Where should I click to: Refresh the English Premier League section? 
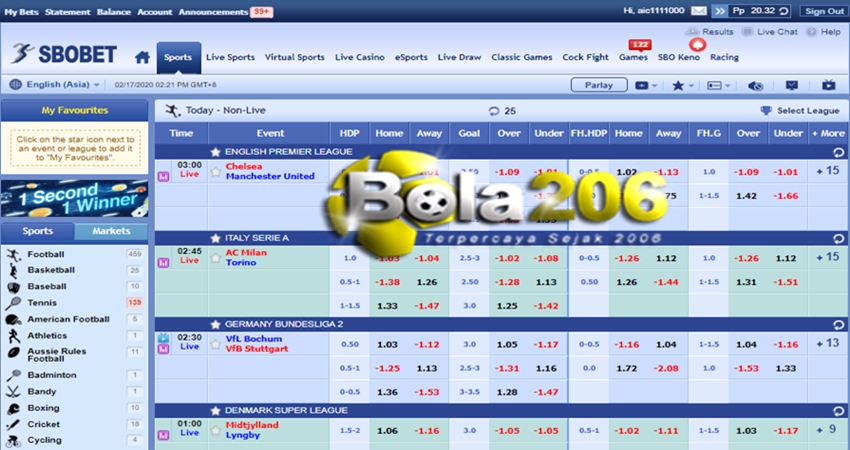click(x=837, y=152)
